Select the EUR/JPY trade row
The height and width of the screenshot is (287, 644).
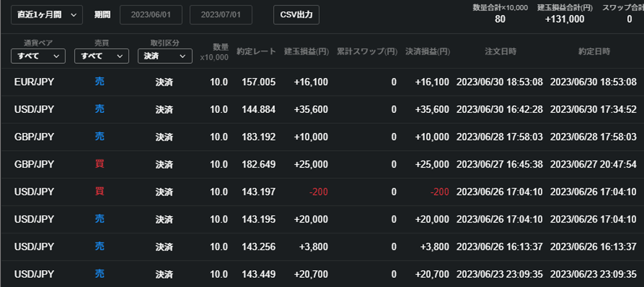[x=322, y=83]
